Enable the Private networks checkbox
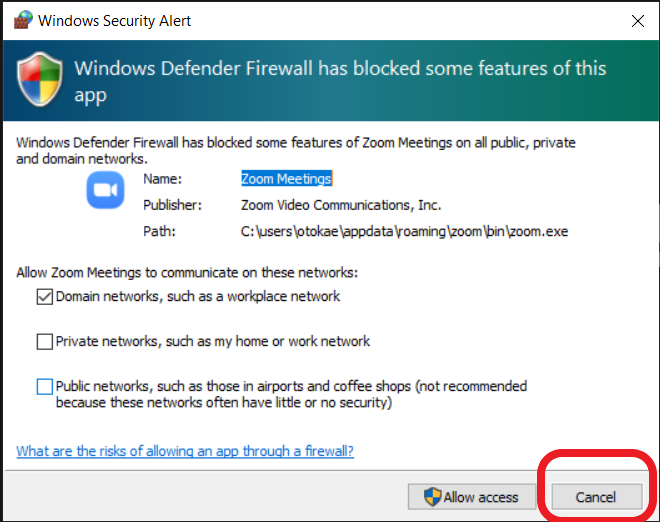 (45, 342)
